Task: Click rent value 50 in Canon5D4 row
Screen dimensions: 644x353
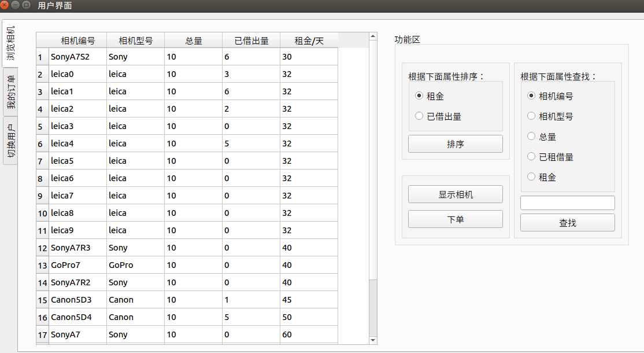Action: (309, 317)
